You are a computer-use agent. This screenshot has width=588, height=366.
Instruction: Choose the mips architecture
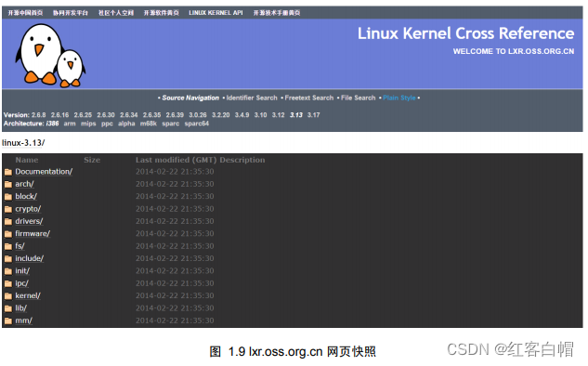88,124
